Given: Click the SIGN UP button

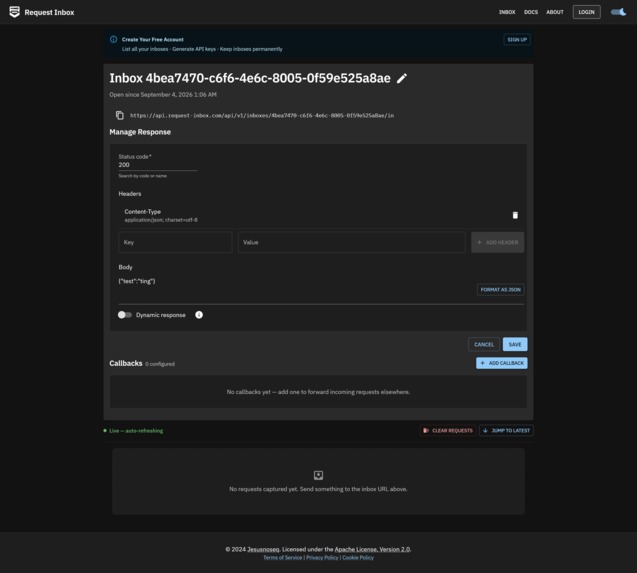Looking at the screenshot, I should pos(517,39).
